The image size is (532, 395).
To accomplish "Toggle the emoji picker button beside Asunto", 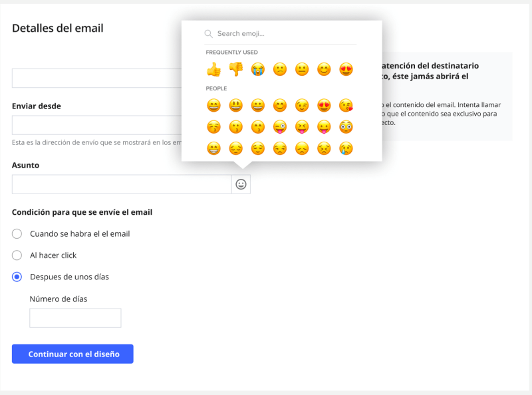I will 241,184.
